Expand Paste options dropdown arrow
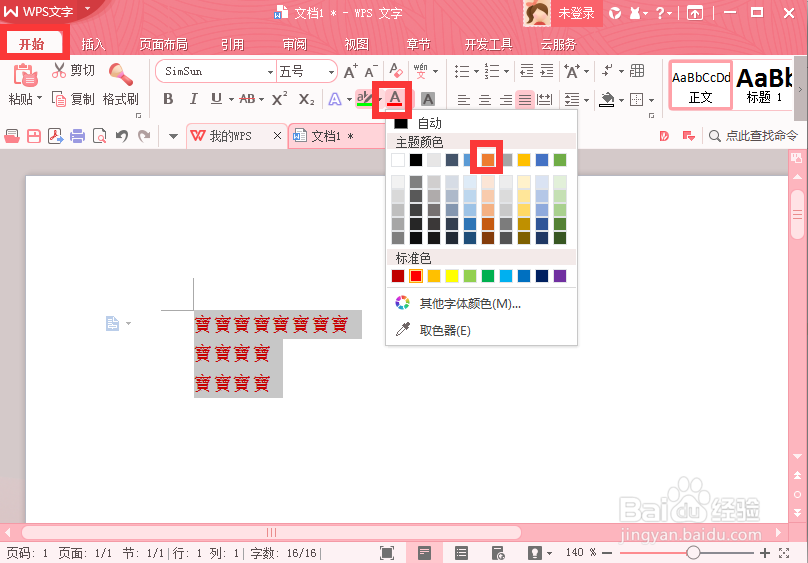 coord(39,97)
